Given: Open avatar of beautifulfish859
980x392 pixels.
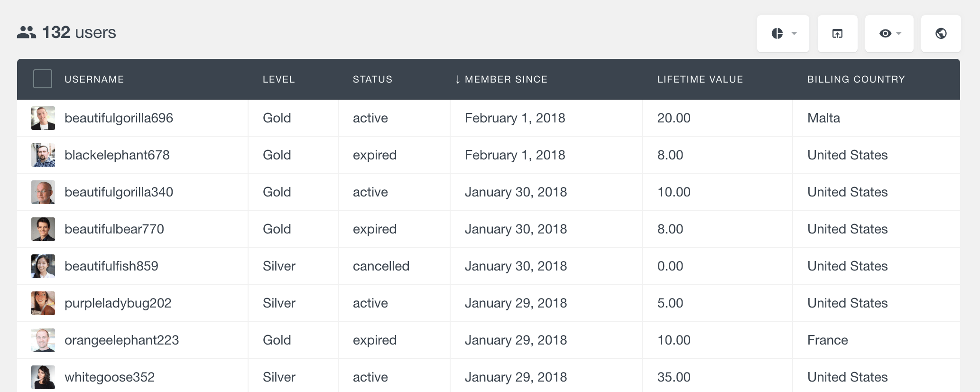Looking at the screenshot, I should [x=43, y=266].
